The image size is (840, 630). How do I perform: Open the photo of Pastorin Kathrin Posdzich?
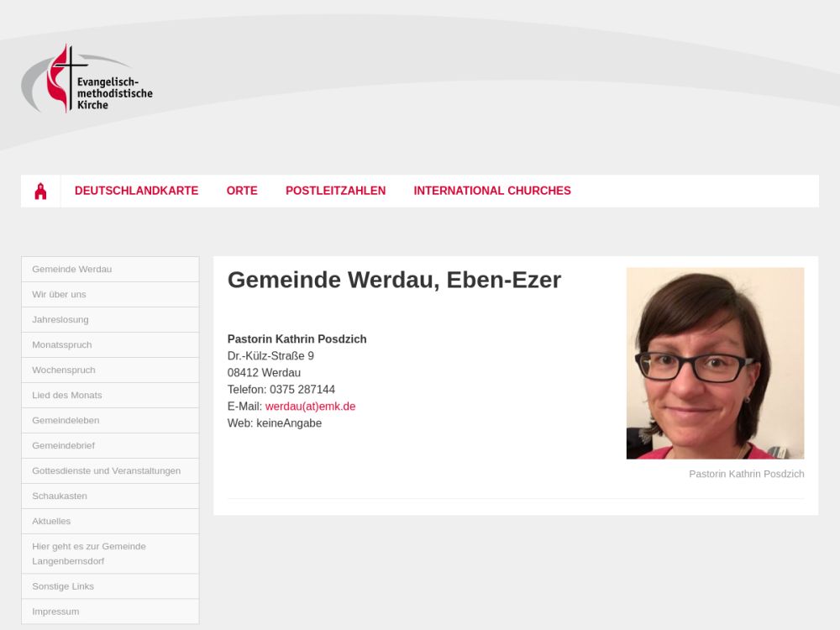pos(715,363)
